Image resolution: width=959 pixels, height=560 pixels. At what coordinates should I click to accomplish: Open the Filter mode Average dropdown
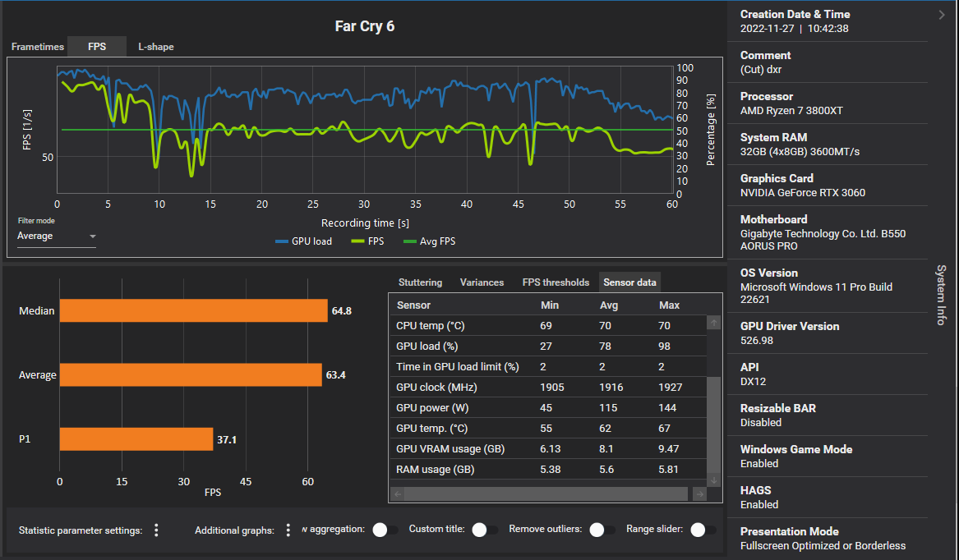(x=56, y=236)
